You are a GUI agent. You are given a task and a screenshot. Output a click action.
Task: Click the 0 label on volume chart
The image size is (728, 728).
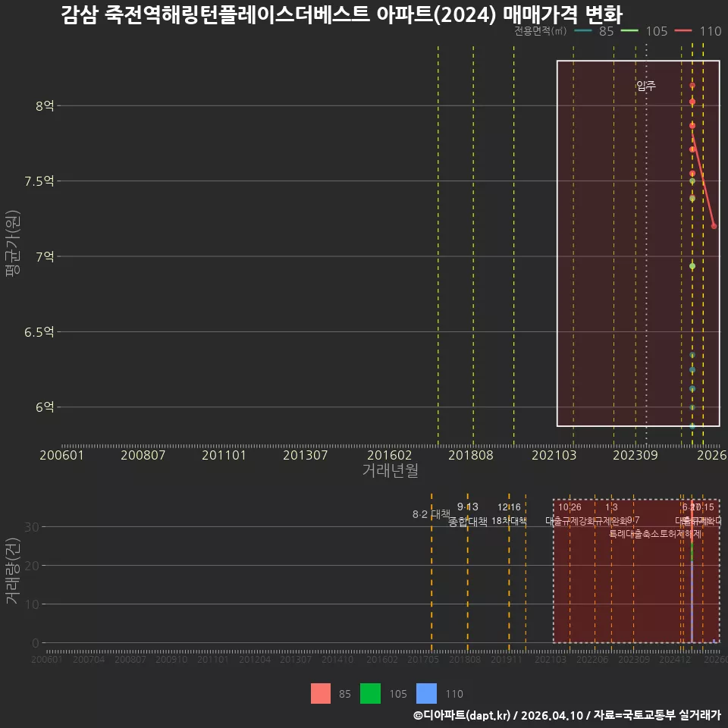click(x=36, y=643)
